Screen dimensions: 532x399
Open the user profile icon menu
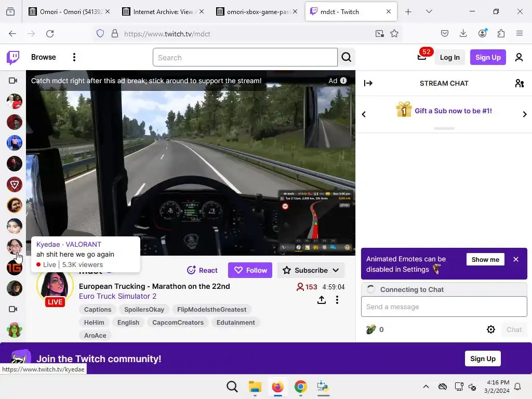point(519,57)
